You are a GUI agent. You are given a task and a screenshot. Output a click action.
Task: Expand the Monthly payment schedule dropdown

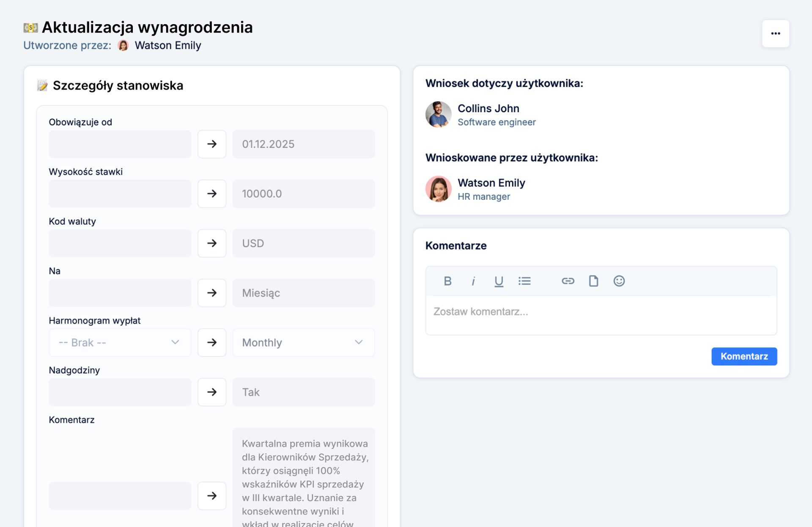(x=303, y=342)
